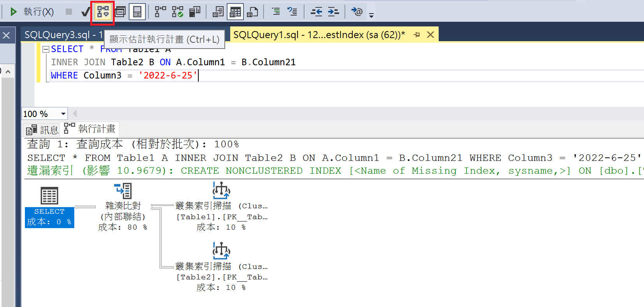The height and width of the screenshot is (307, 644).
Task: Click the 成本: 80 % hash match cost
Action: [x=123, y=227]
